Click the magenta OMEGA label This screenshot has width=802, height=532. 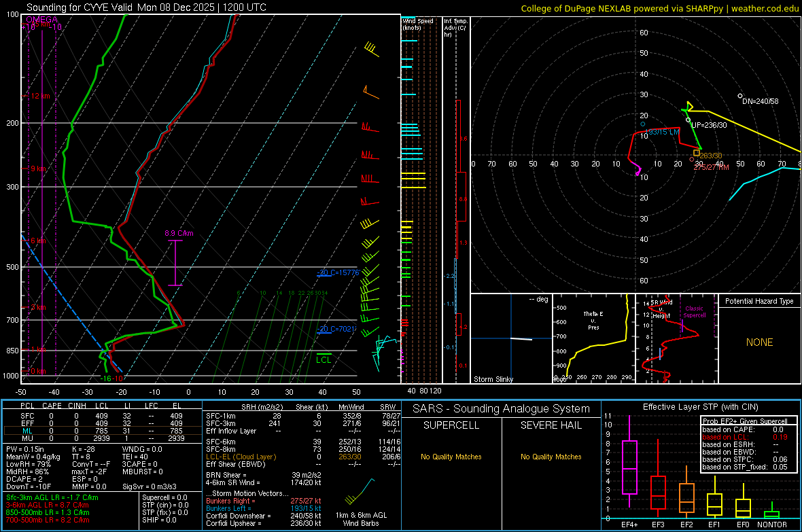[x=42, y=20]
